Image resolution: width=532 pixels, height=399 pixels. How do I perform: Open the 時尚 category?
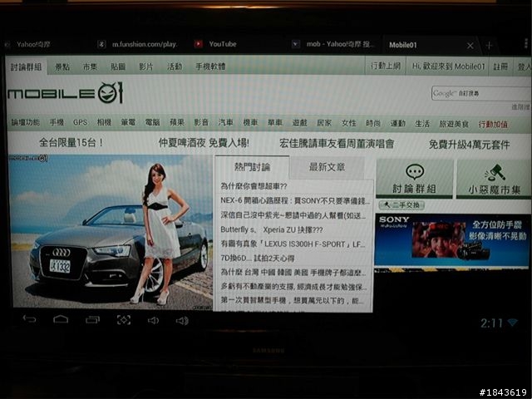(x=373, y=124)
